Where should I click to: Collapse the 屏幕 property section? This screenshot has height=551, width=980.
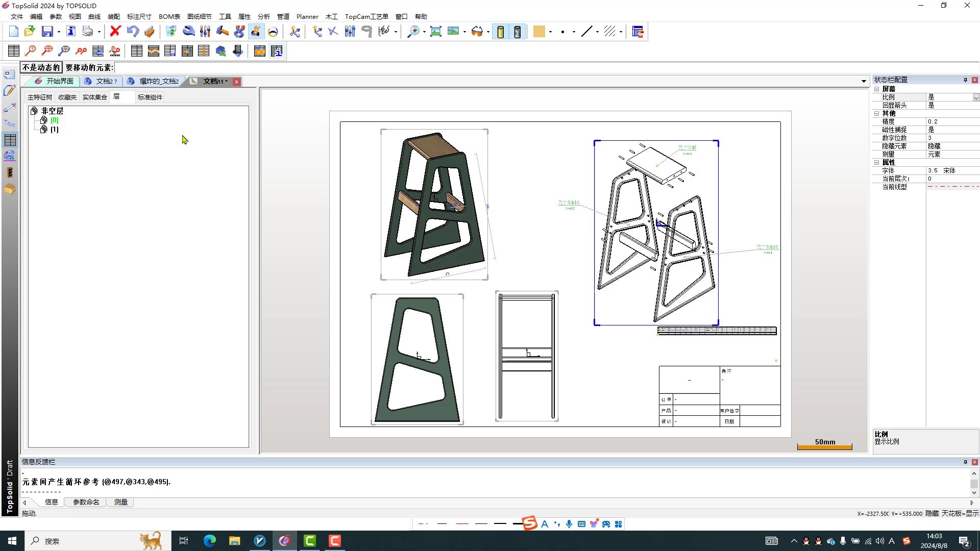coord(876,89)
